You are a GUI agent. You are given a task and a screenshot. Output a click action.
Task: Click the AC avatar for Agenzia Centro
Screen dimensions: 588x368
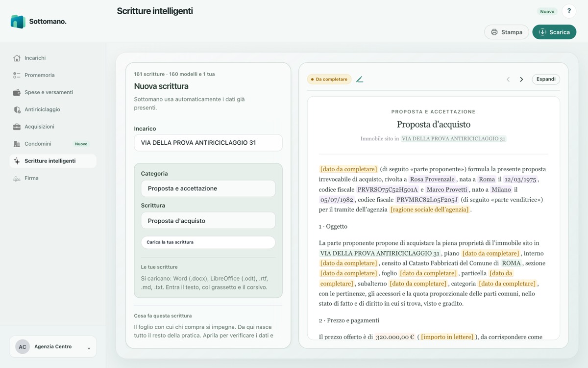(23, 346)
